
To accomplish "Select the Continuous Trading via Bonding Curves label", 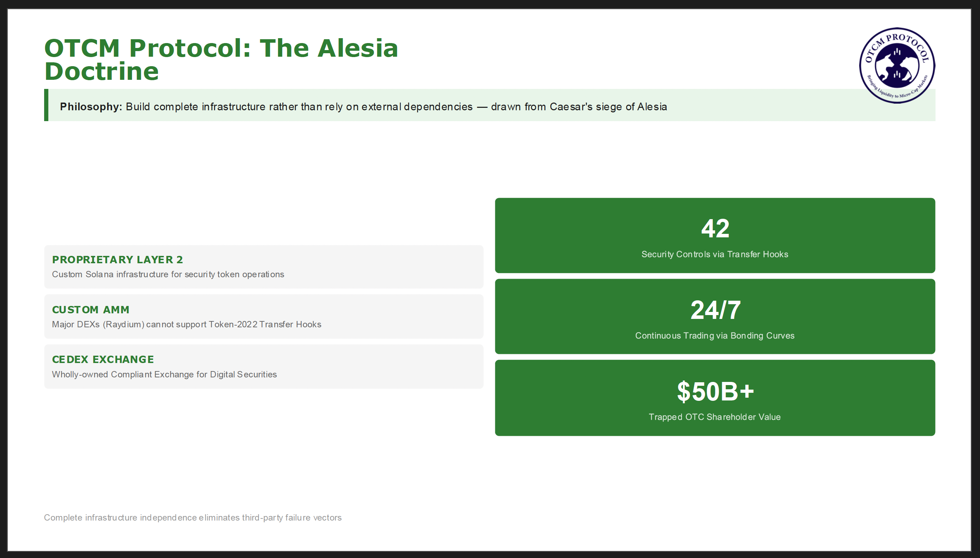I will point(715,336).
